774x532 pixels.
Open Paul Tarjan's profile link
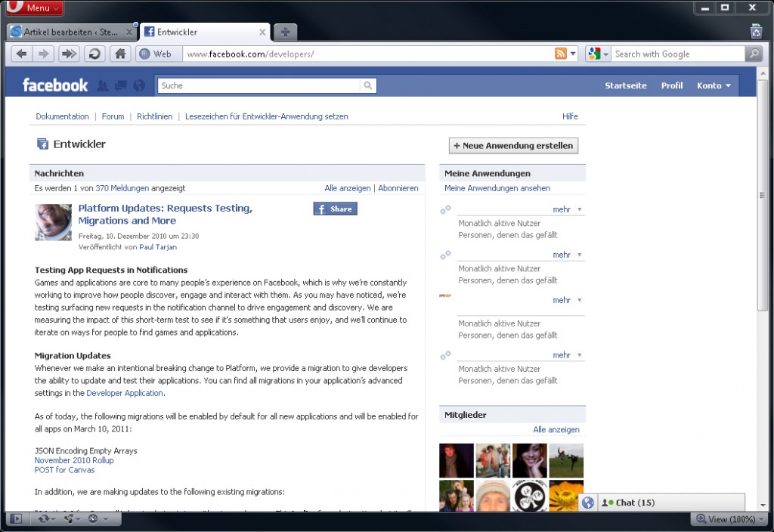pos(158,247)
